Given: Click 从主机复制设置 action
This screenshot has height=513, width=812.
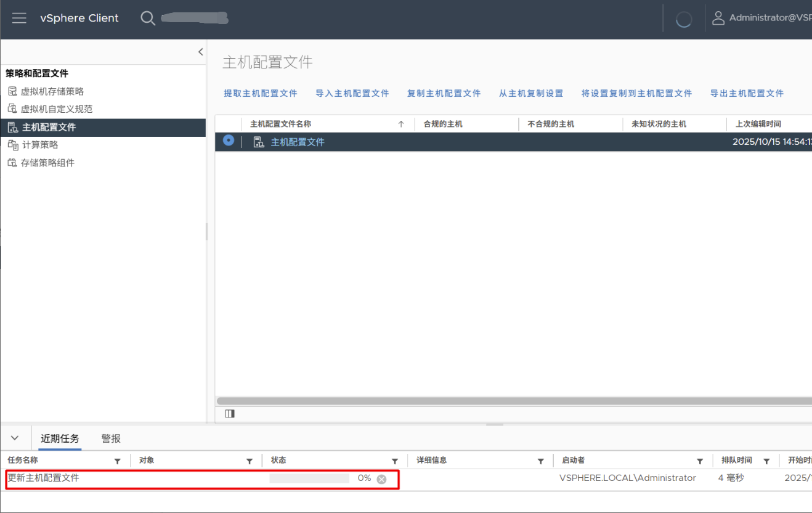Looking at the screenshot, I should tap(531, 93).
